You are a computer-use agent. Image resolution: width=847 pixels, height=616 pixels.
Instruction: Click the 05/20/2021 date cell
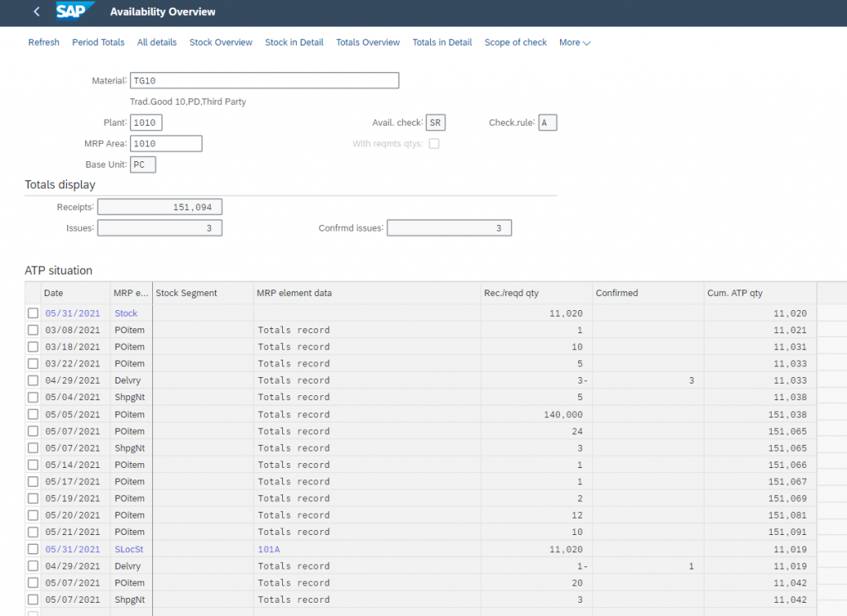tap(73, 515)
